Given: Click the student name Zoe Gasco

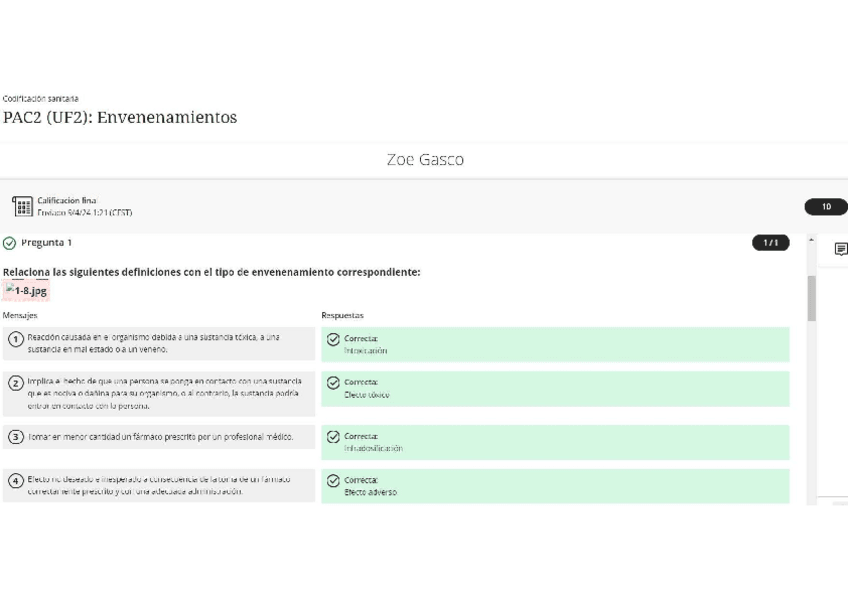Looking at the screenshot, I should (424, 160).
